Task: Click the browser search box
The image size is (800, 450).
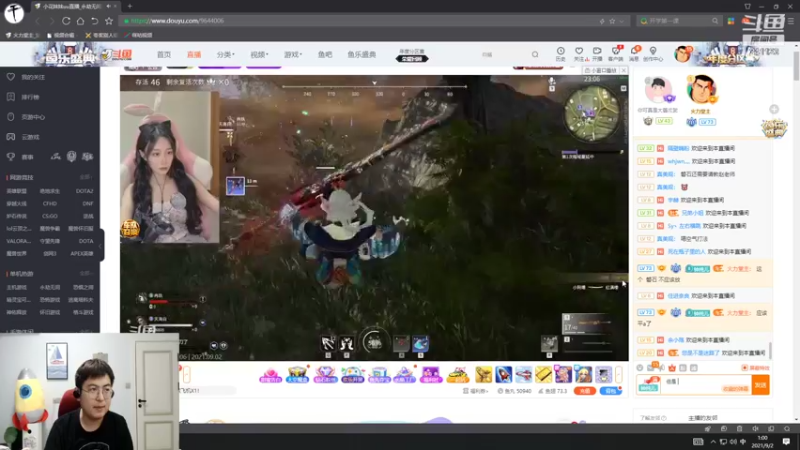Action: click(679, 21)
